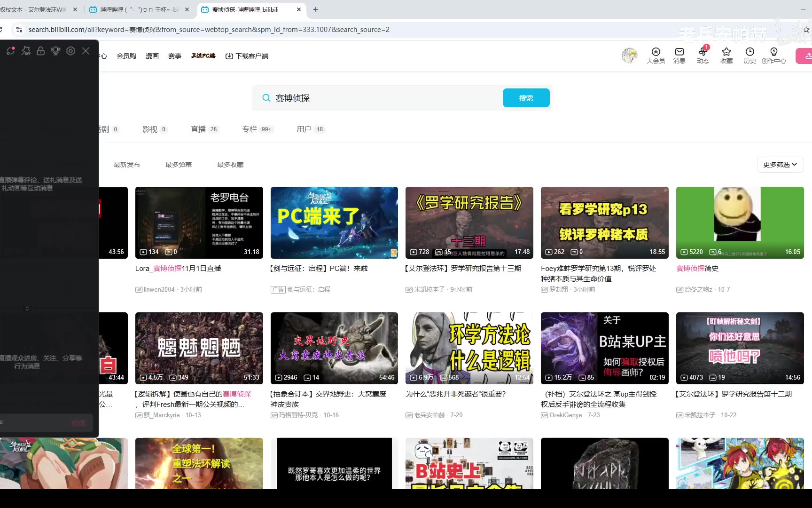The width and height of the screenshot is (812, 508).
Task: Click the blue 搜索 search button
Action: [x=526, y=98]
